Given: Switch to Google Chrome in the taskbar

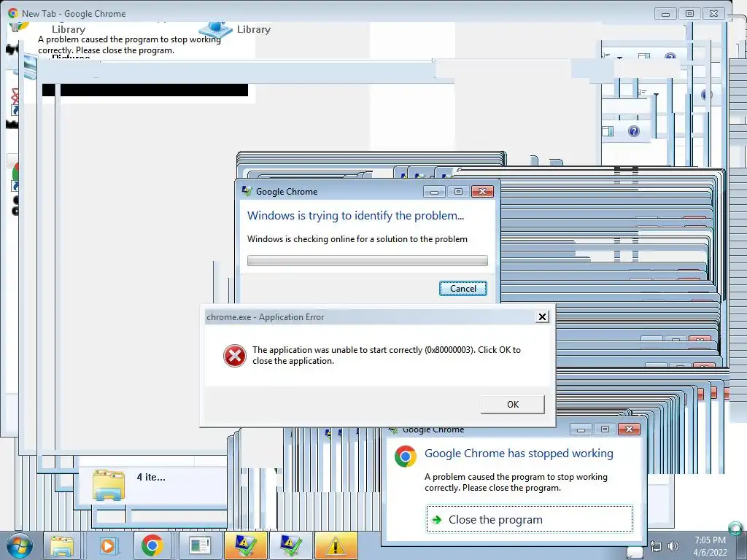Looking at the screenshot, I should [x=152, y=545].
